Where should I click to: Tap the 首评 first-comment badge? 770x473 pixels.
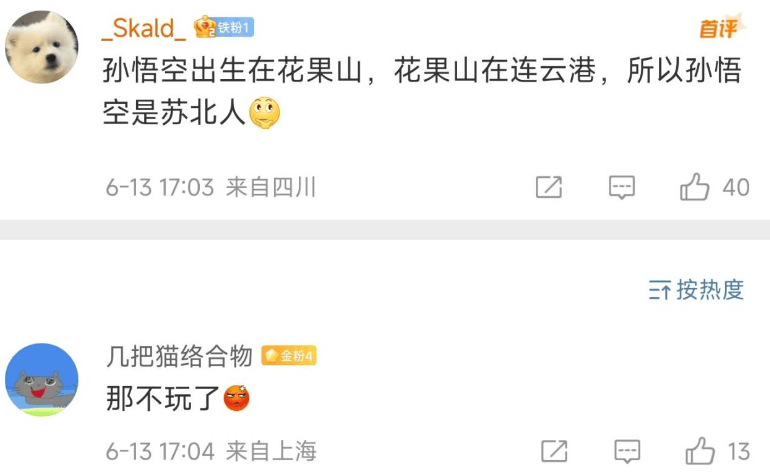point(722,28)
